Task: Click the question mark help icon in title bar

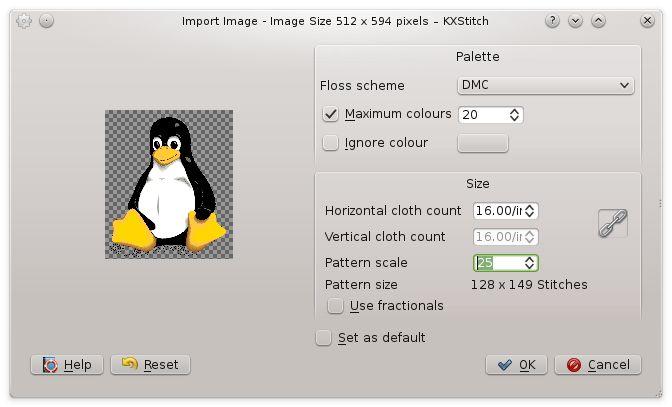Action: (552, 21)
